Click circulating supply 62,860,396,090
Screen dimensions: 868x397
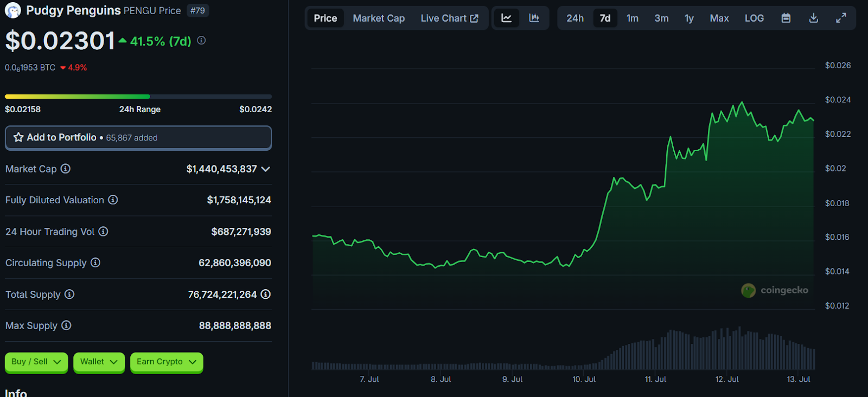235,263
